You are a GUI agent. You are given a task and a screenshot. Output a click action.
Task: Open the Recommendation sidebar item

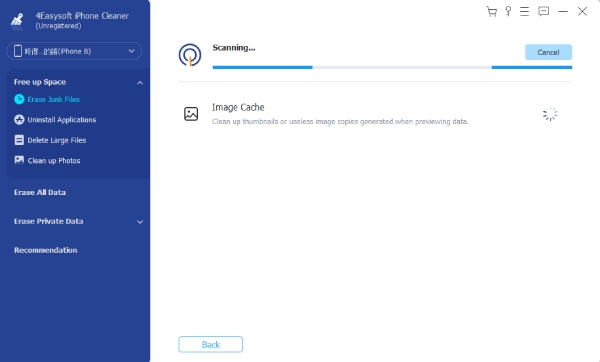click(x=46, y=250)
